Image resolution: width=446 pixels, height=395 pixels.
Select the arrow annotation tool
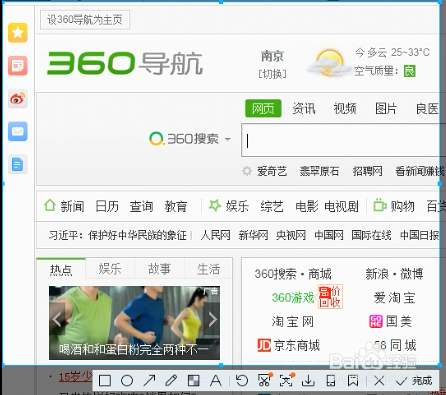tap(149, 381)
